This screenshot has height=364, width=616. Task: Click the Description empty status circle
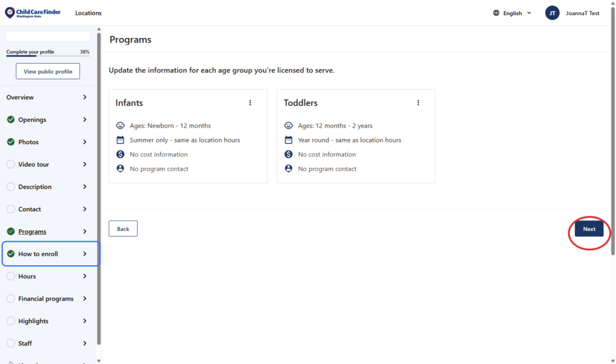coord(11,187)
